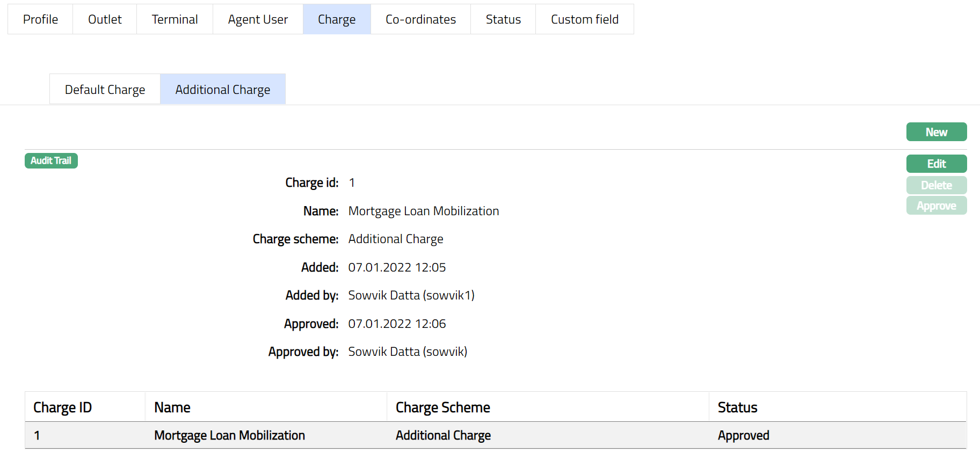The height and width of the screenshot is (461, 980).
Task: Click the Status column header in table
Action: tap(737, 407)
